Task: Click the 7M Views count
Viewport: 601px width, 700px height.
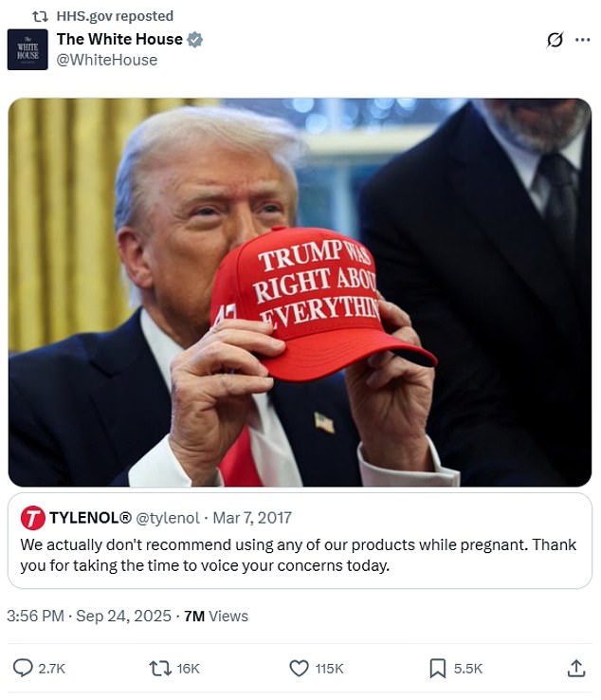Action: [x=216, y=617]
